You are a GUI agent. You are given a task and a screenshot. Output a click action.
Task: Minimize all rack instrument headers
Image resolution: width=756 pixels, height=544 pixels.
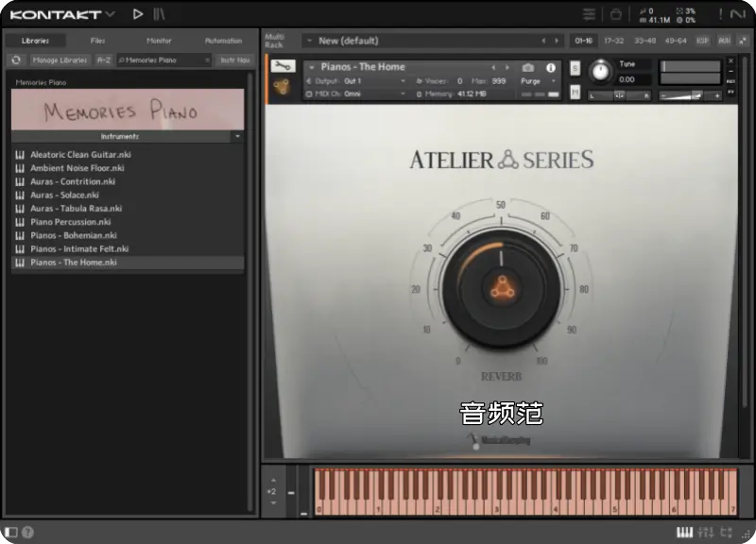[x=743, y=41]
